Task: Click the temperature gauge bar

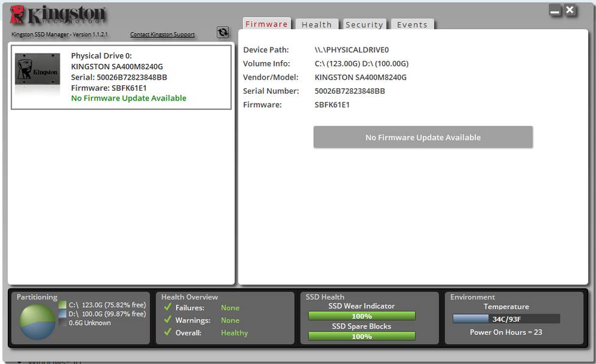Action: click(506, 319)
